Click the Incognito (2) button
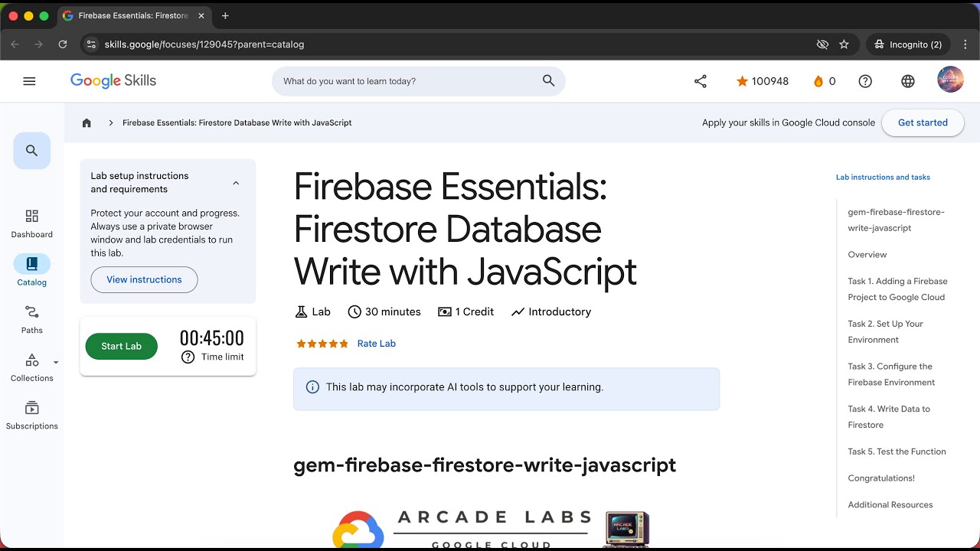The height and width of the screenshot is (551, 980). tap(908, 44)
